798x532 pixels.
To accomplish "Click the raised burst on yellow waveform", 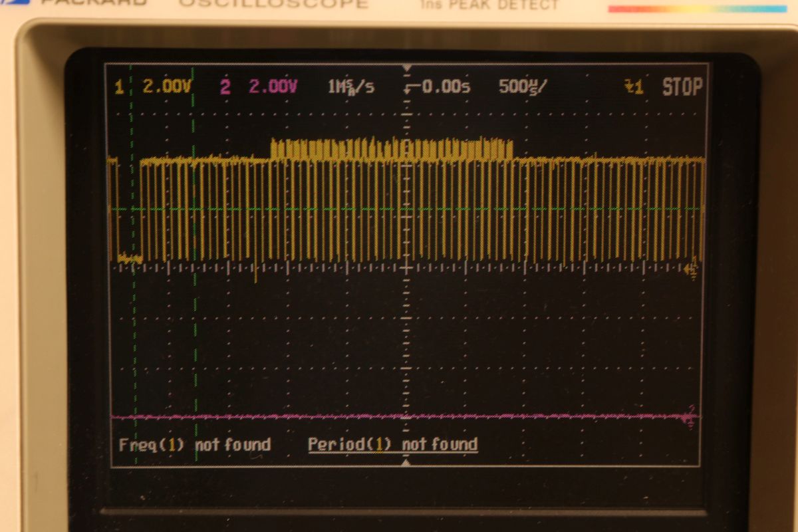I will pos(392,148).
